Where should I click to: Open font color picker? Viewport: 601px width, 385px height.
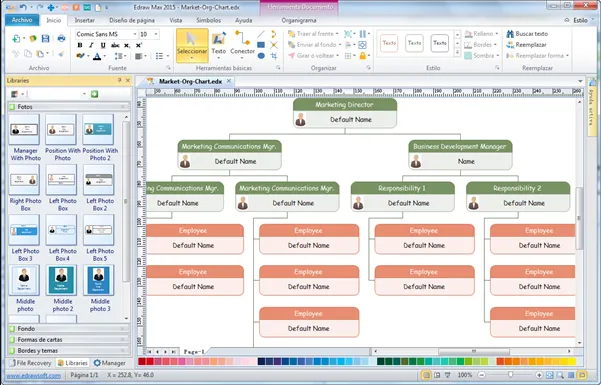click(97, 56)
